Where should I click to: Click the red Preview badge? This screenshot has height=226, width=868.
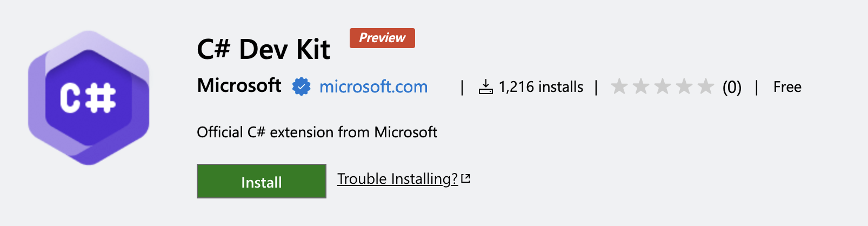(x=382, y=38)
